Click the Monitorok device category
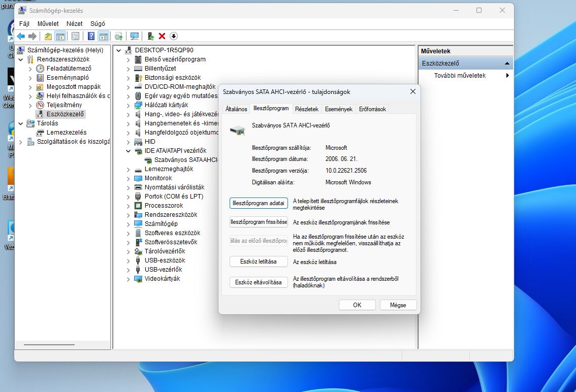The image size is (576, 392). pos(158,178)
